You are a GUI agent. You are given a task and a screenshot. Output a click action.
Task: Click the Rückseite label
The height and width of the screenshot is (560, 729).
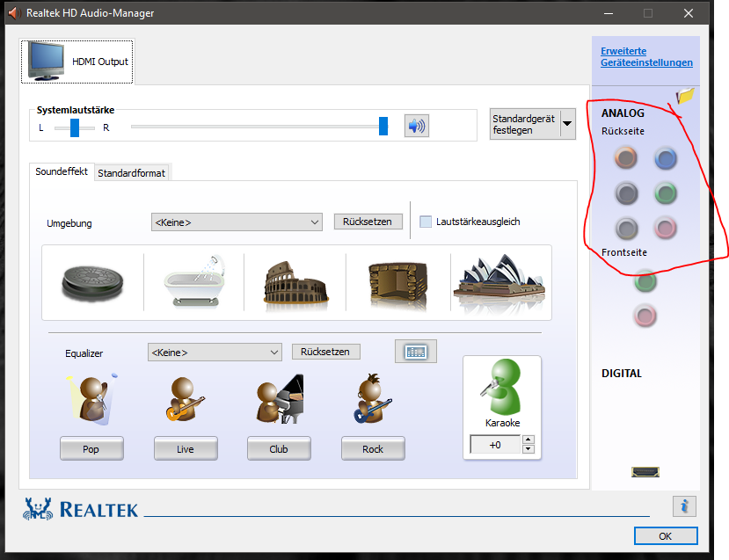[x=623, y=131]
